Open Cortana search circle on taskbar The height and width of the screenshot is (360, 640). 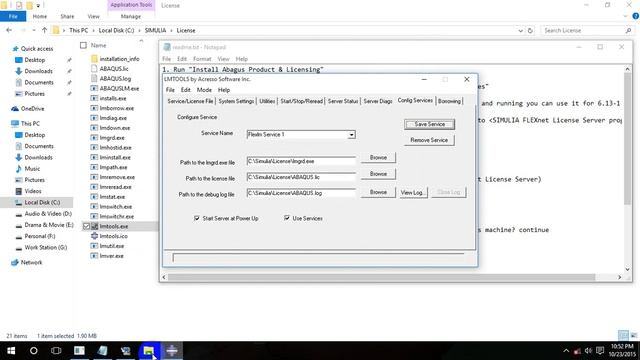click(x=33, y=351)
